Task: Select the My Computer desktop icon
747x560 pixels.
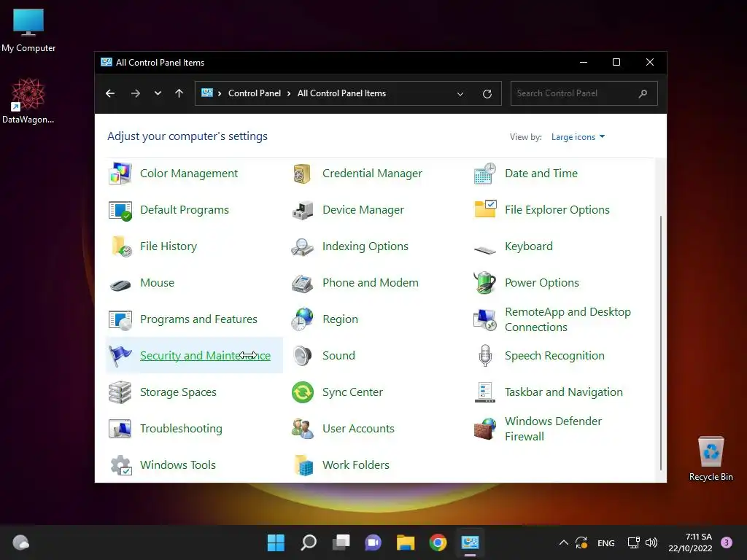Action: [x=28, y=31]
